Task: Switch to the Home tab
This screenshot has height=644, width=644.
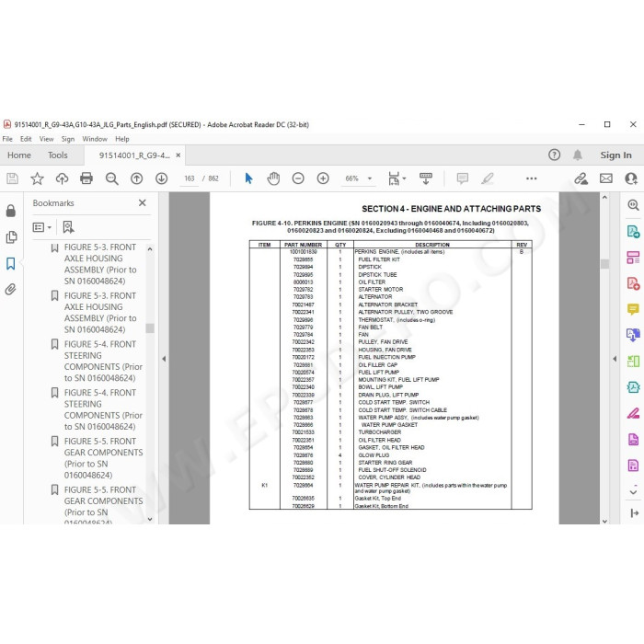Action: [x=19, y=155]
